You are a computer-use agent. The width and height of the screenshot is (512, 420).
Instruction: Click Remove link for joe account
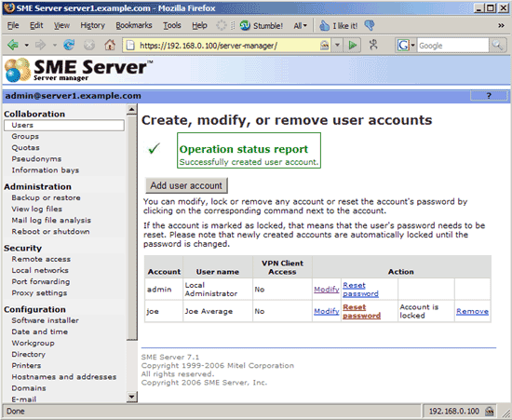point(472,311)
